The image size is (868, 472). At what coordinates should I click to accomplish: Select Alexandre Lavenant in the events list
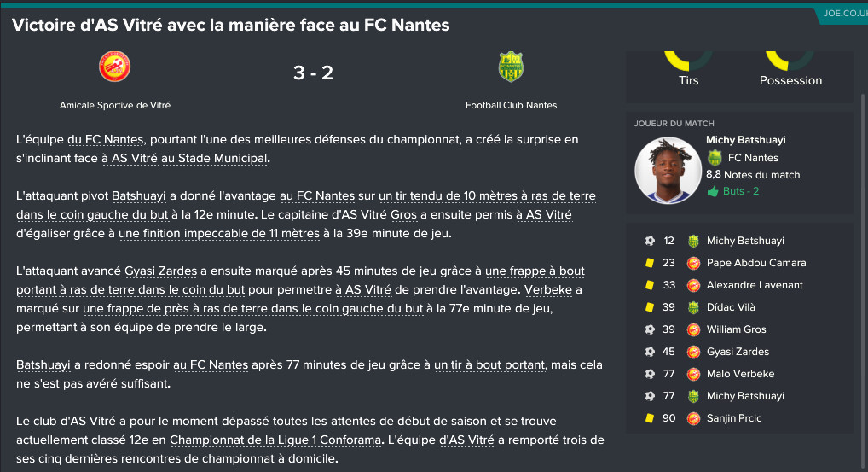[755, 285]
